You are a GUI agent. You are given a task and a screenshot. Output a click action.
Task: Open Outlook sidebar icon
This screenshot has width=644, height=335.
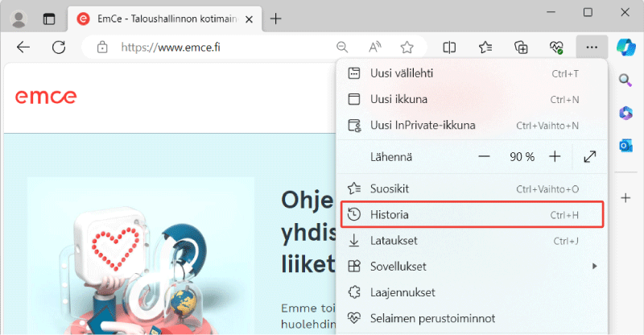tap(625, 145)
